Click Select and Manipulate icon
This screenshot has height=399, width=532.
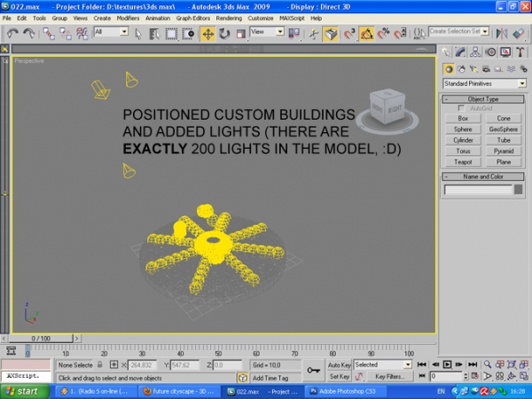pos(314,34)
